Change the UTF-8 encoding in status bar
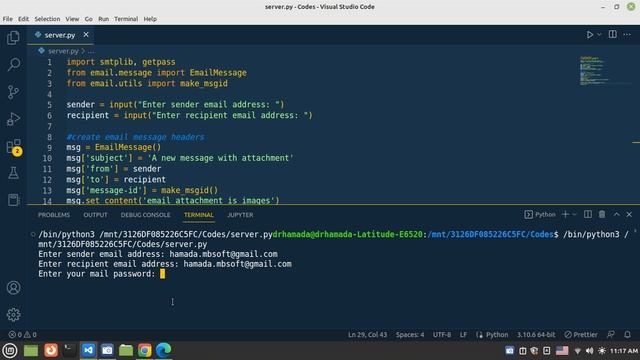This screenshot has width=640, height=360. coord(442,334)
